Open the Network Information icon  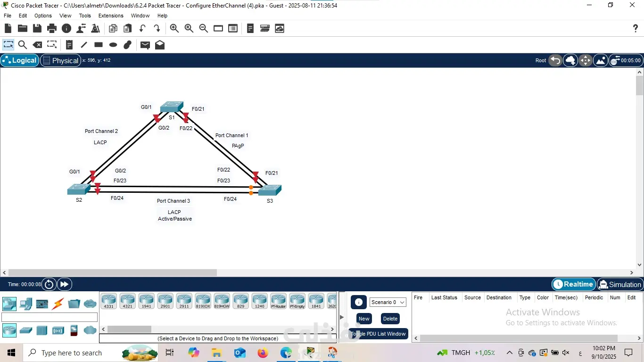(66, 28)
